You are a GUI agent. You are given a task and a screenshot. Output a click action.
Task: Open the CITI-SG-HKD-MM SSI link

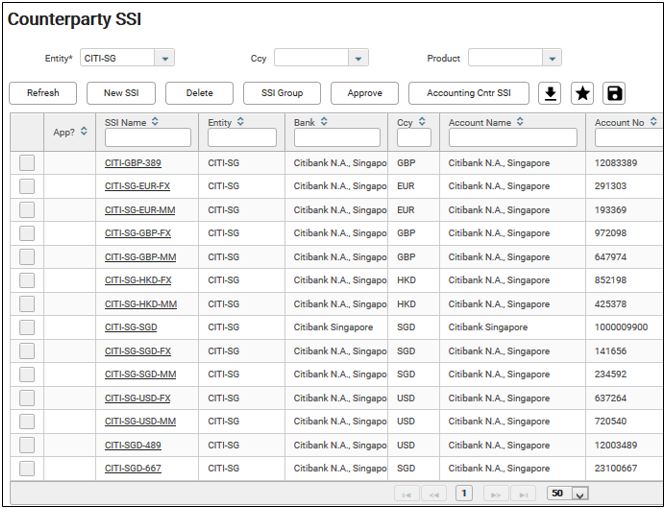141,304
